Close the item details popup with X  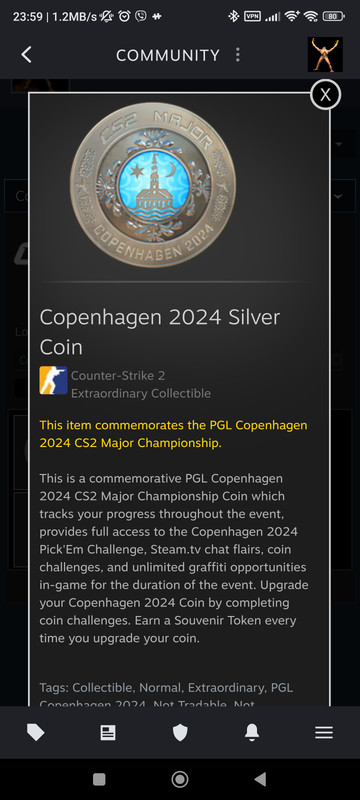325,95
